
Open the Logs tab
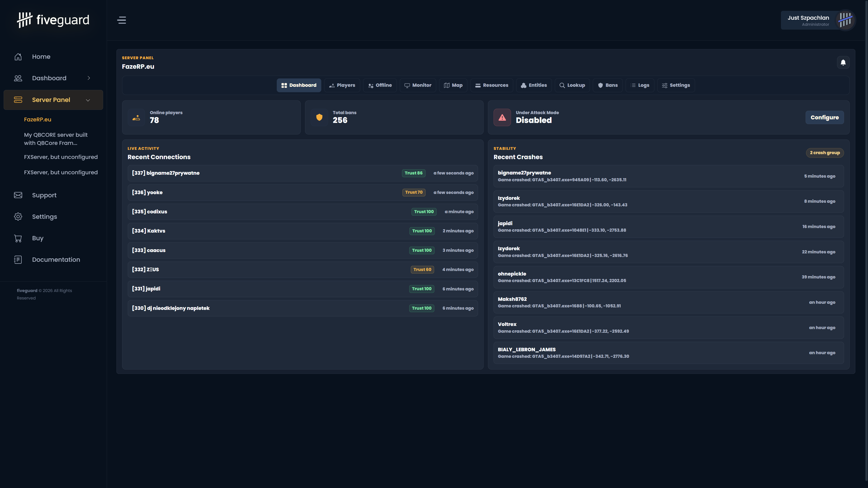point(640,85)
